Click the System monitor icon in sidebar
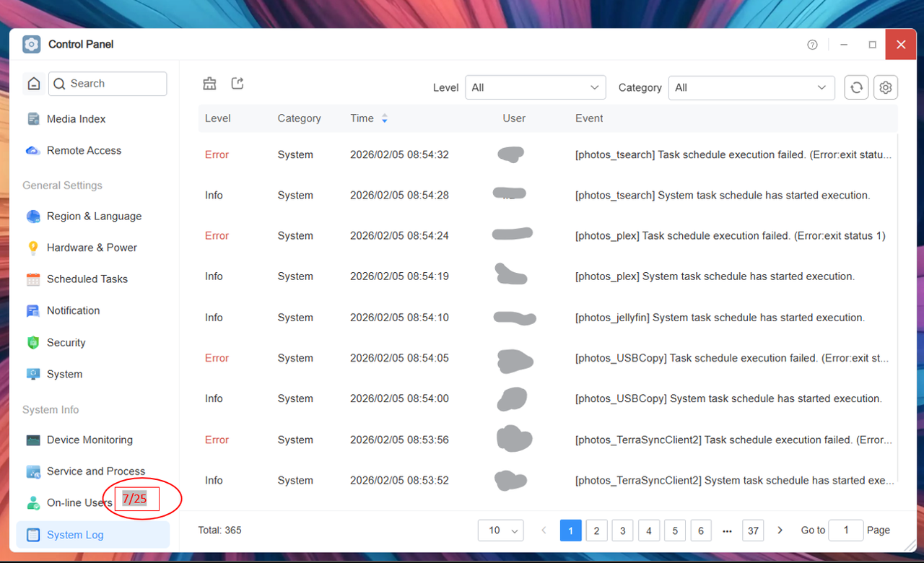The height and width of the screenshot is (563, 924). point(33,375)
